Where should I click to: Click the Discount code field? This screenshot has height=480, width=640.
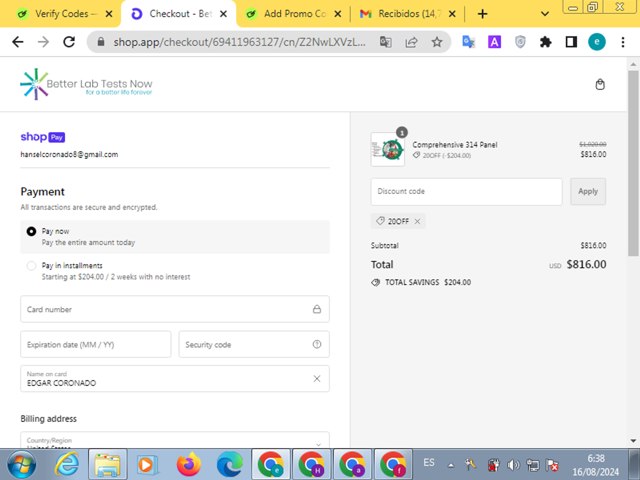click(x=466, y=191)
